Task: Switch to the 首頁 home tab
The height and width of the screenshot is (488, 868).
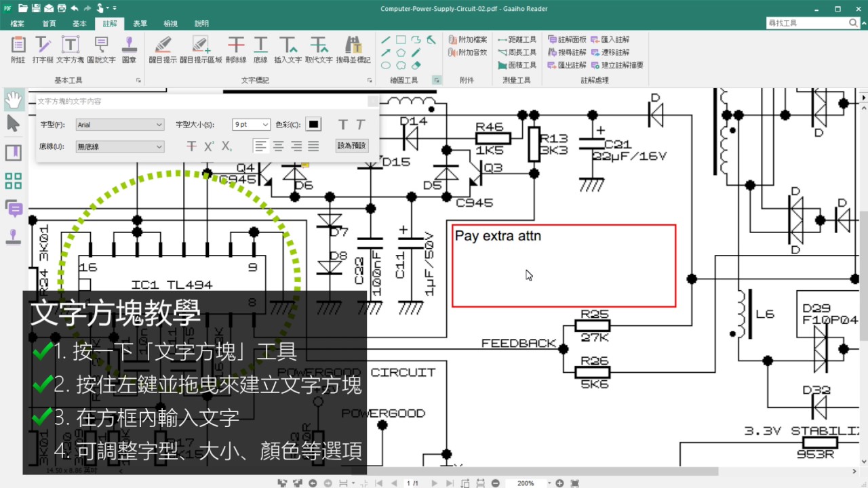Action: click(49, 24)
